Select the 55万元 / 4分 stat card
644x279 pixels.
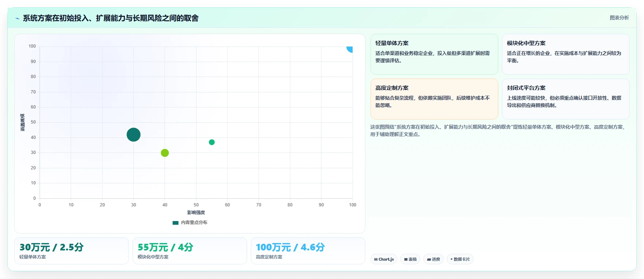190,251
